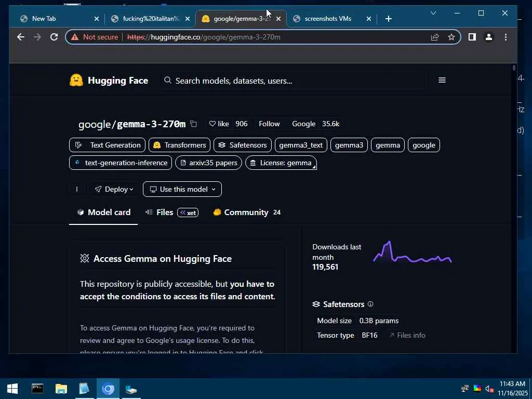Select the Safetensors tag
Image resolution: width=532 pixels, height=399 pixels.
pyautogui.click(x=243, y=145)
